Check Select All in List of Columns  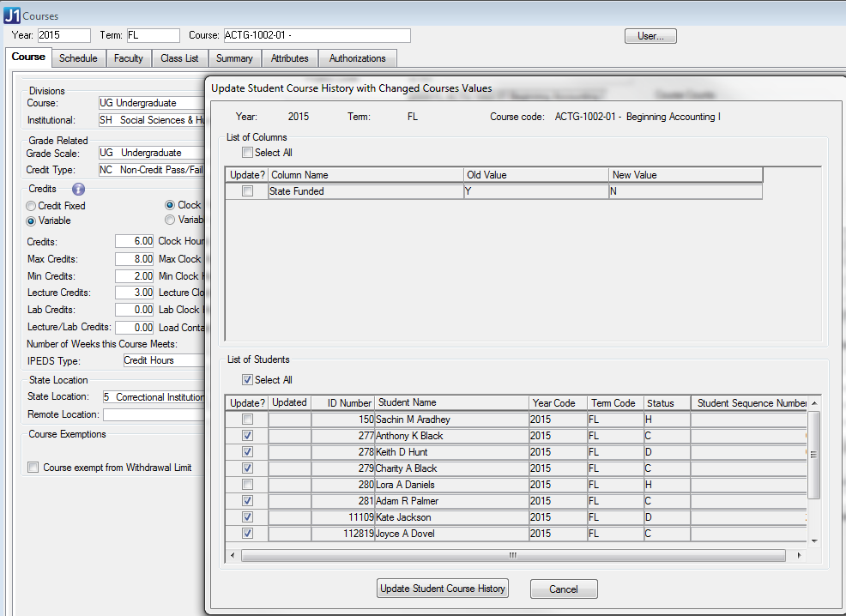coord(248,153)
